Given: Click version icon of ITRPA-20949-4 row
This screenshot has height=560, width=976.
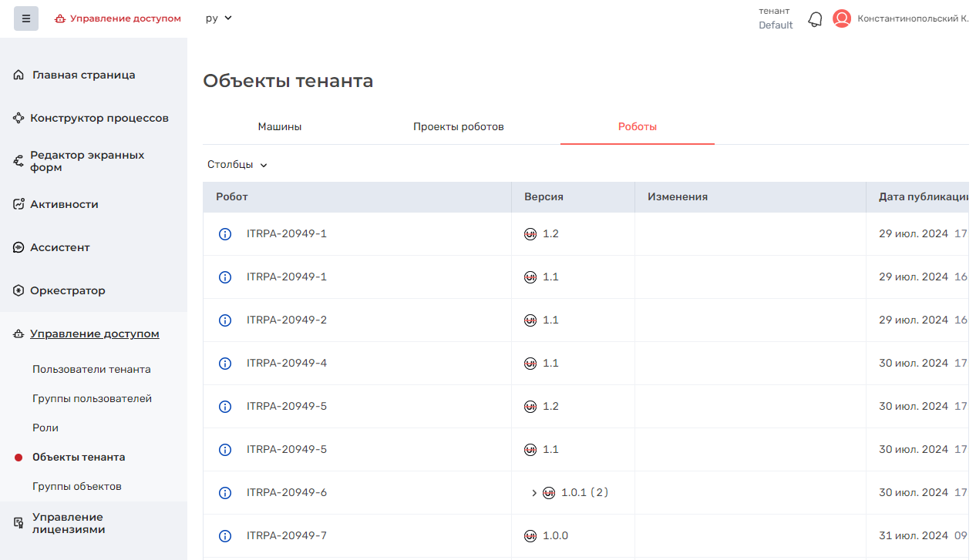Looking at the screenshot, I should coord(530,364).
